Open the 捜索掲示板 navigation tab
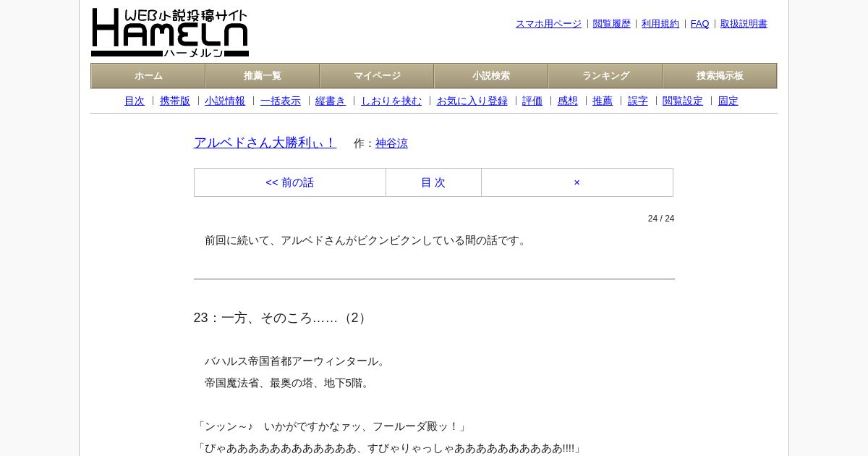Image resolution: width=868 pixels, height=456 pixels. click(720, 76)
